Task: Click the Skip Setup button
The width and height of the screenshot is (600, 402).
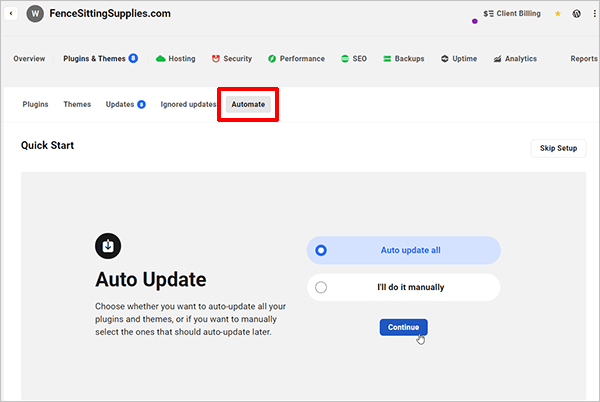Action: pos(558,148)
